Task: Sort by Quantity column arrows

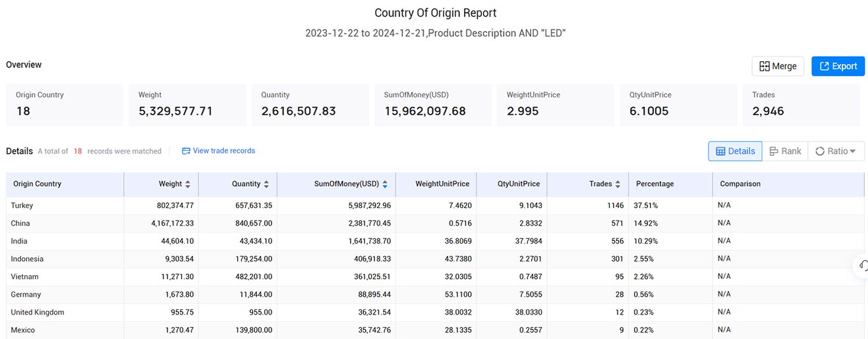Action: pos(266,184)
